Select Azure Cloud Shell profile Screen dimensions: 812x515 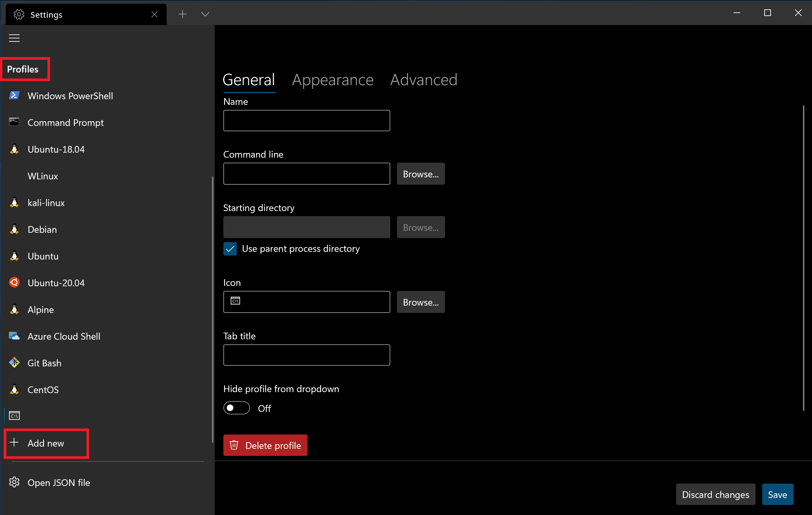(x=64, y=336)
